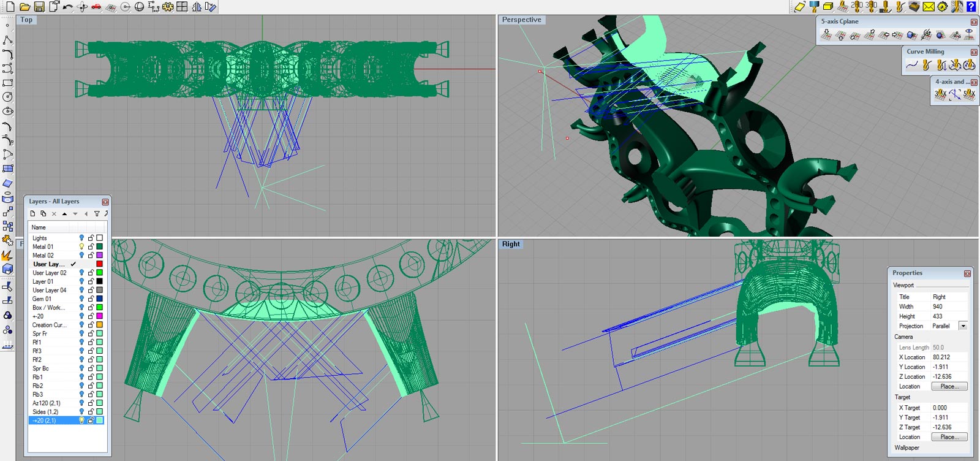Click the Place button for Target Location

[949, 437]
